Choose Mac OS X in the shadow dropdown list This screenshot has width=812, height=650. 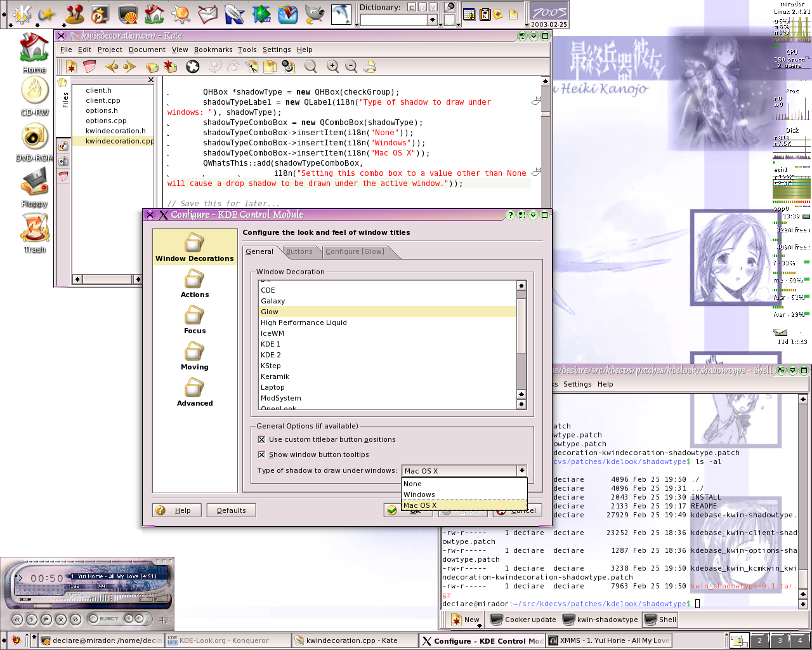click(x=464, y=505)
